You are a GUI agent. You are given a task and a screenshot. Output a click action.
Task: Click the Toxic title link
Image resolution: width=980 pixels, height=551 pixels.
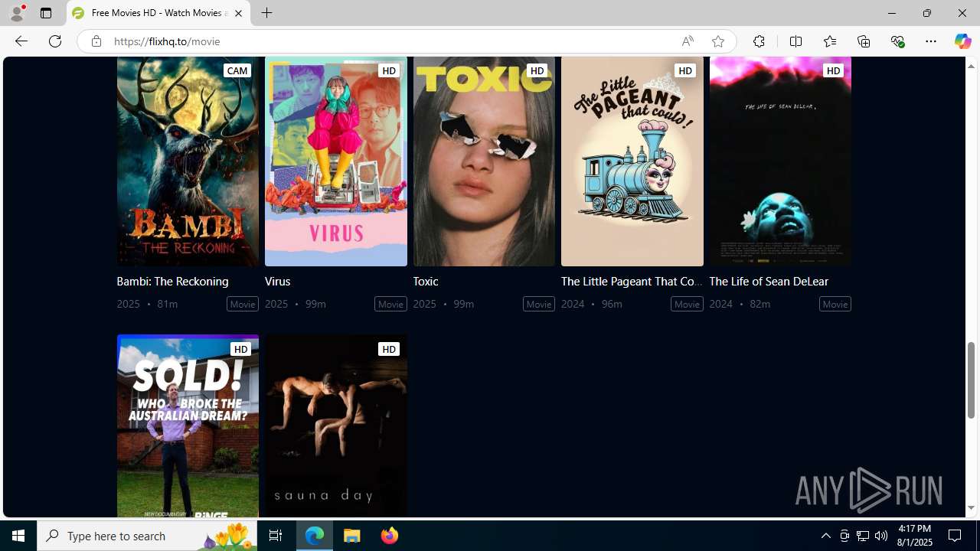tap(425, 281)
